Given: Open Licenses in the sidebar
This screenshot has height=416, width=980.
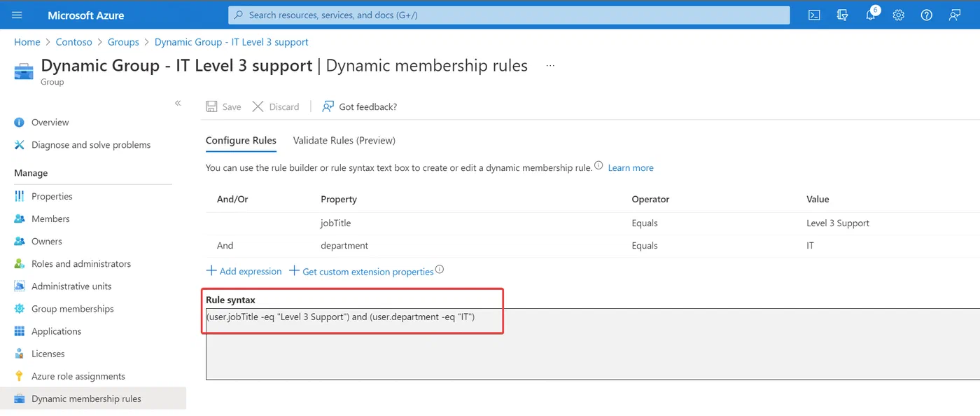Looking at the screenshot, I should (x=48, y=354).
